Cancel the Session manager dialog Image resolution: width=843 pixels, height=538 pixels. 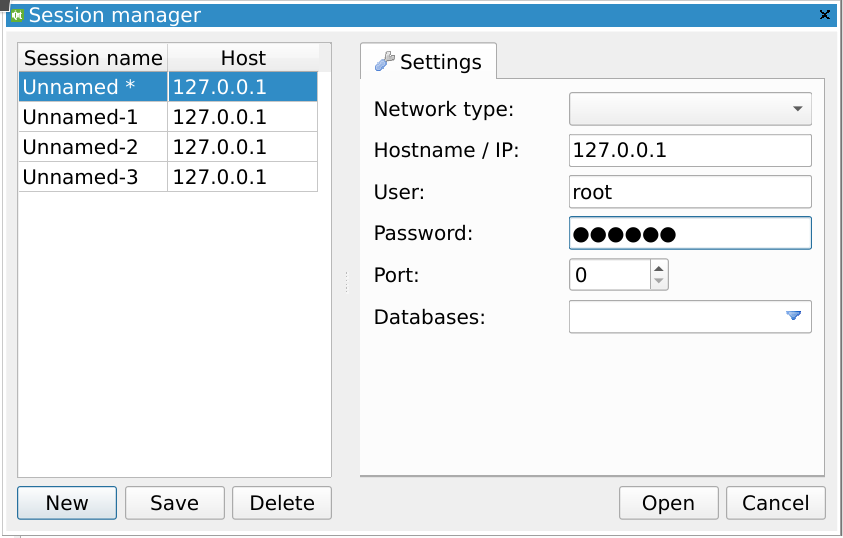pos(775,503)
